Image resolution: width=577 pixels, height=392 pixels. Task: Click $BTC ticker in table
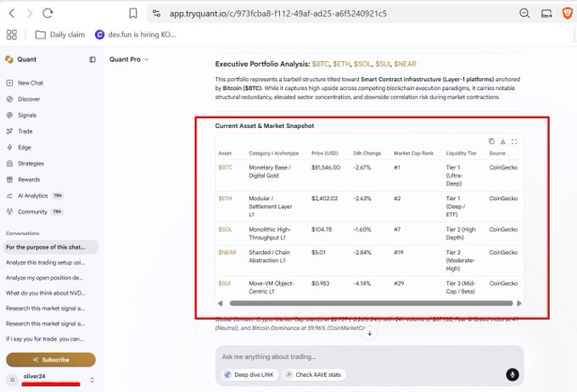[x=225, y=167]
